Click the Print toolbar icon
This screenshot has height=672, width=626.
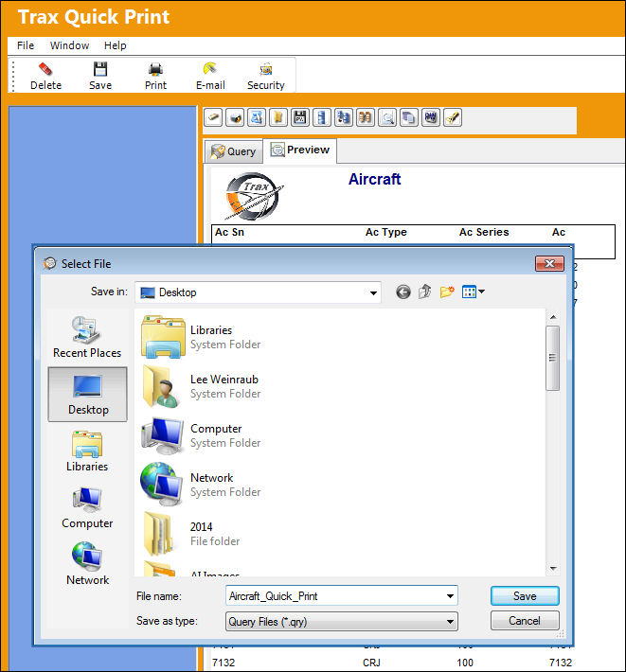click(x=155, y=69)
